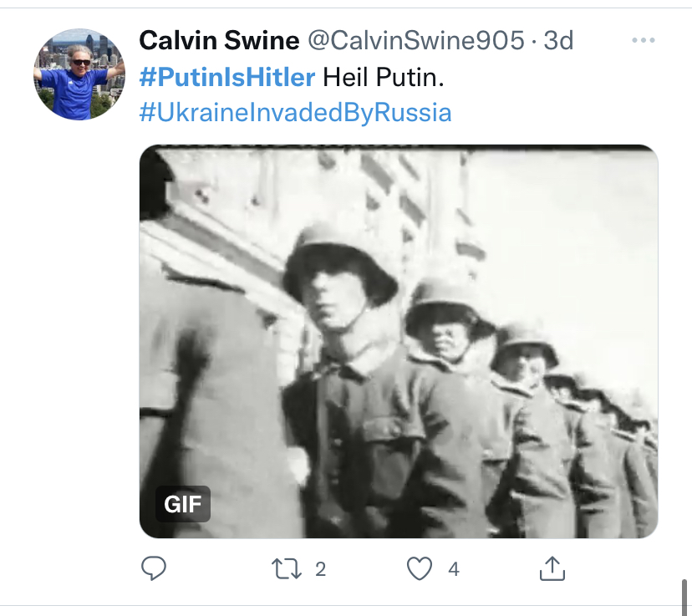692x616 pixels.
Task: Like the tweet with the heart icon
Action: (x=418, y=569)
